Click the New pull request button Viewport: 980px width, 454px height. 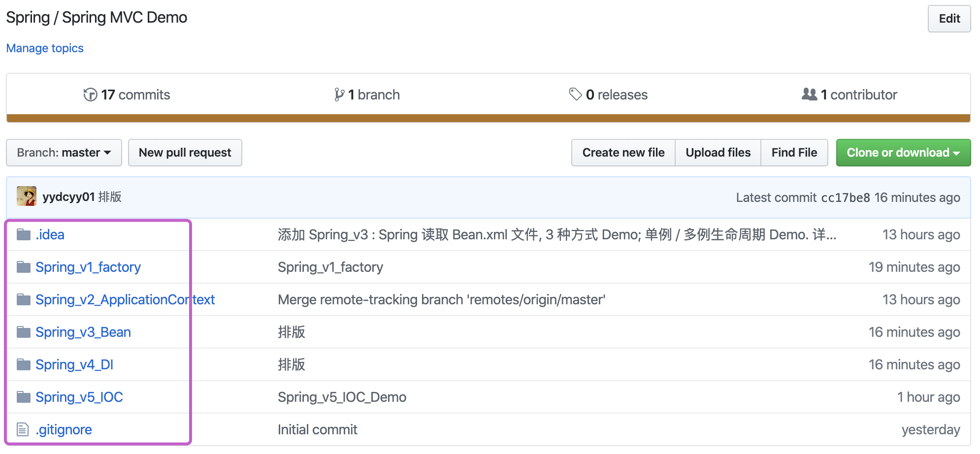point(185,153)
